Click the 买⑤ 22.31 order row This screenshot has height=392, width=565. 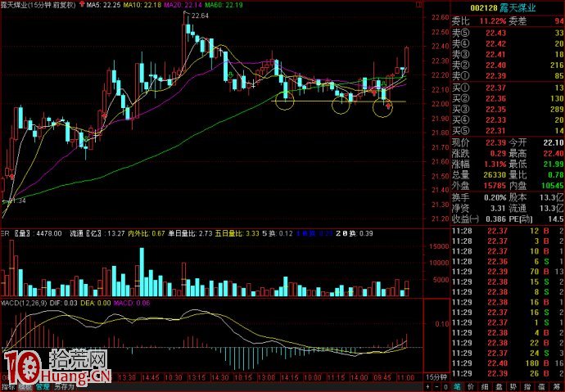click(508, 131)
